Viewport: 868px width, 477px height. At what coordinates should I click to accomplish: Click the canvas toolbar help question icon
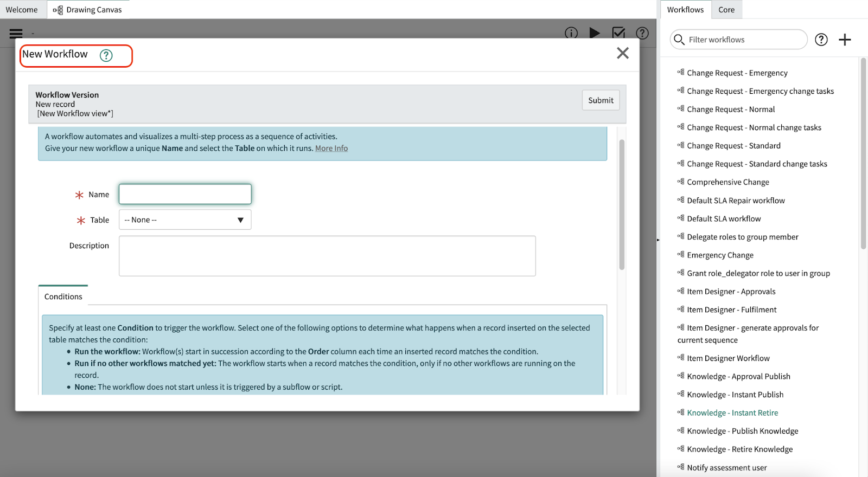coord(642,33)
